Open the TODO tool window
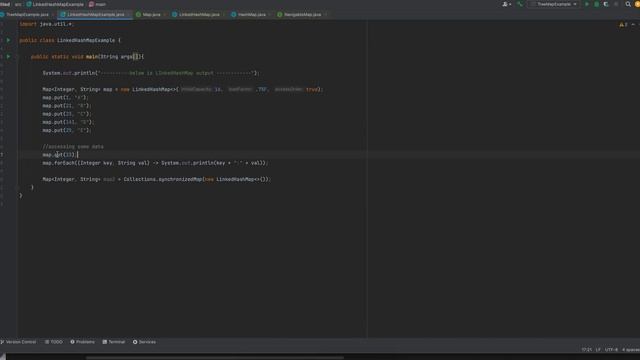Image resolution: width=640 pixels, height=360 pixels. 54,342
